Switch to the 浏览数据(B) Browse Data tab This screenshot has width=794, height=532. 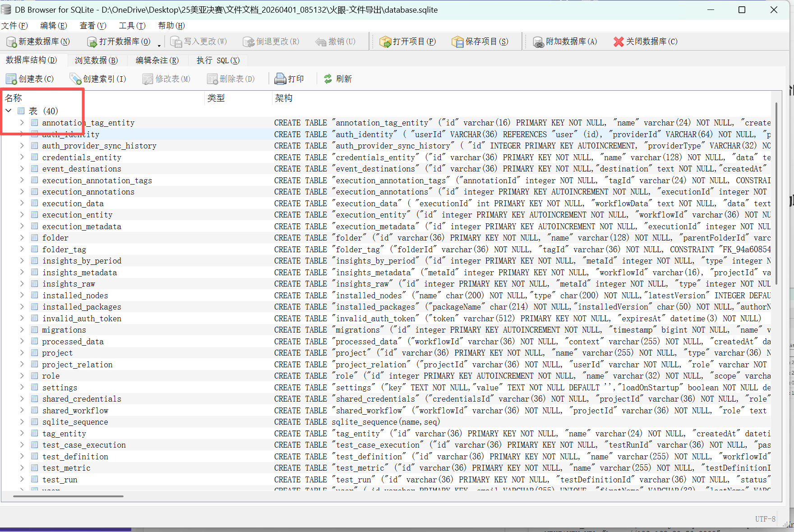click(x=96, y=60)
